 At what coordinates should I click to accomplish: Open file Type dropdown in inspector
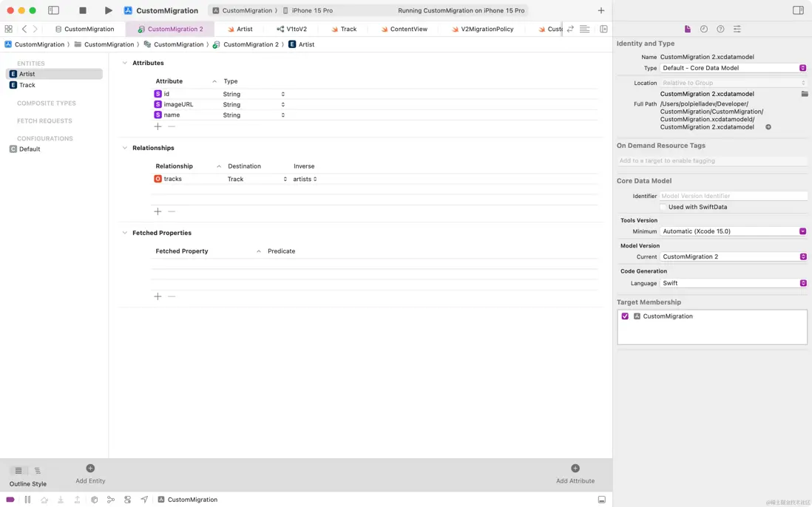pyautogui.click(x=734, y=68)
